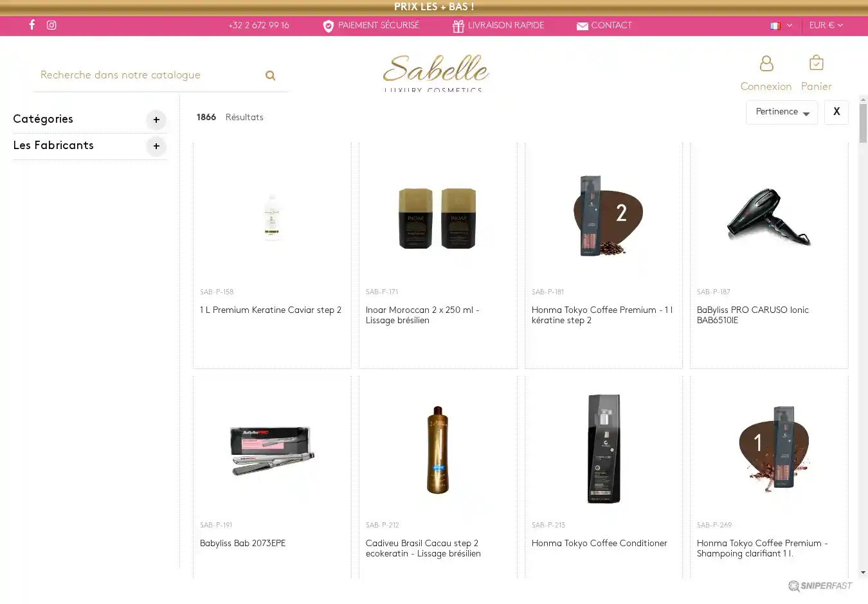This screenshot has height=604, width=868.
Task: Open the Panier shopping bag icon
Action: (x=816, y=64)
